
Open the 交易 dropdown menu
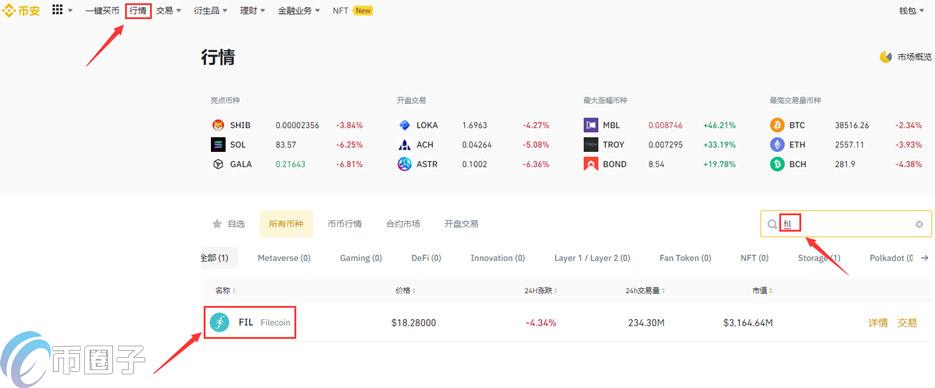pyautogui.click(x=169, y=10)
